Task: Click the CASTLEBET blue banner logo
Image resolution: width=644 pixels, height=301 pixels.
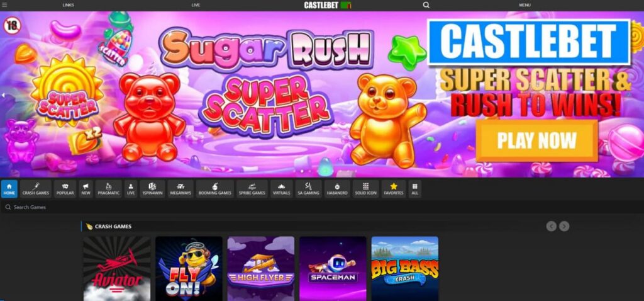Action: coord(529,42)
